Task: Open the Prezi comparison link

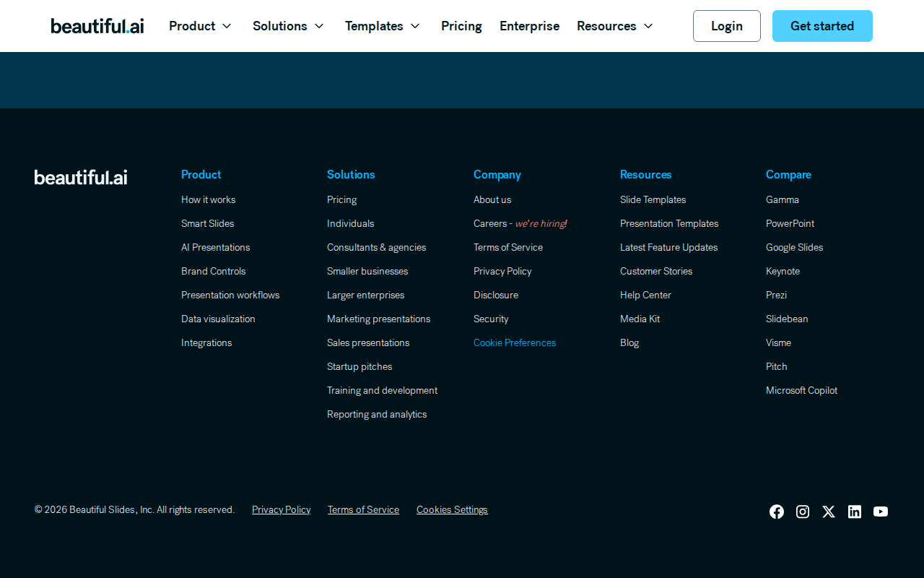Action: 776,295
